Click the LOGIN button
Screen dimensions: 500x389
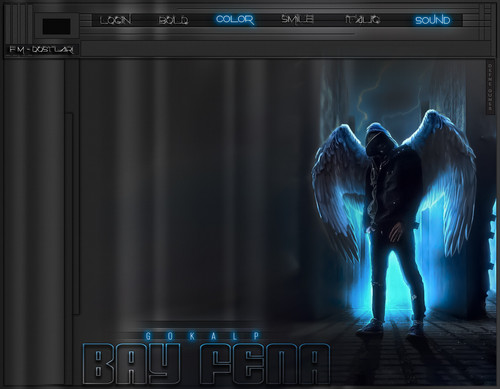point(115,20)
